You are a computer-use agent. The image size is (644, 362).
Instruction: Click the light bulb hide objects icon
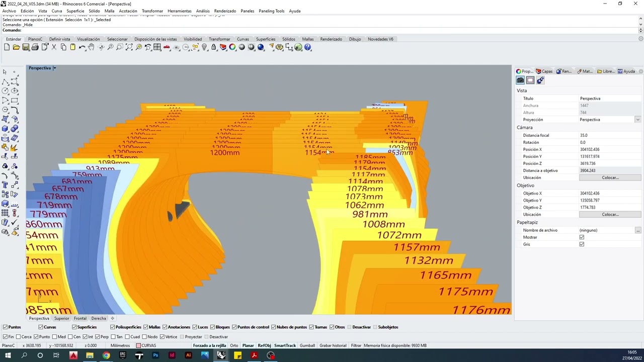[204, 47]
